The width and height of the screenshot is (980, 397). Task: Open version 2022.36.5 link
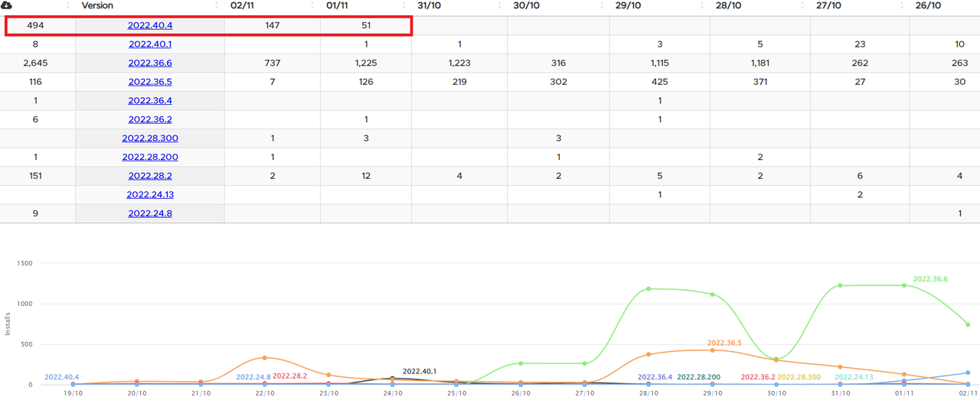pyautogui.click(x=150, y=82)
